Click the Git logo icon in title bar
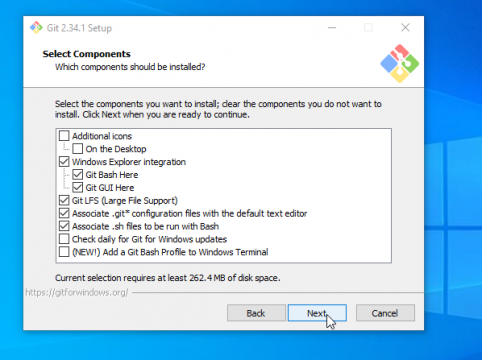This screenshot has width=482, height=360. [36, 28]
